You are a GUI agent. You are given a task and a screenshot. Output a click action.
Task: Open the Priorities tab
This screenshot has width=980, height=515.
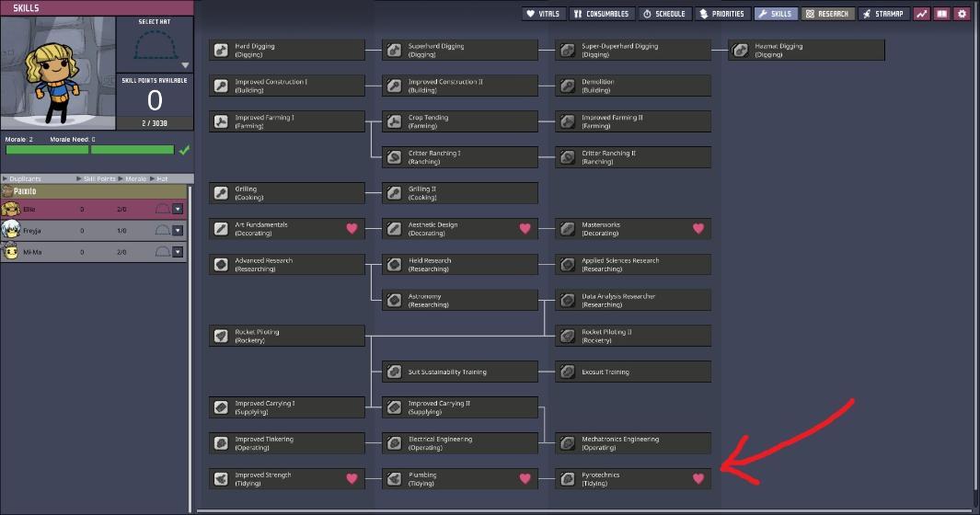(721, 14)
